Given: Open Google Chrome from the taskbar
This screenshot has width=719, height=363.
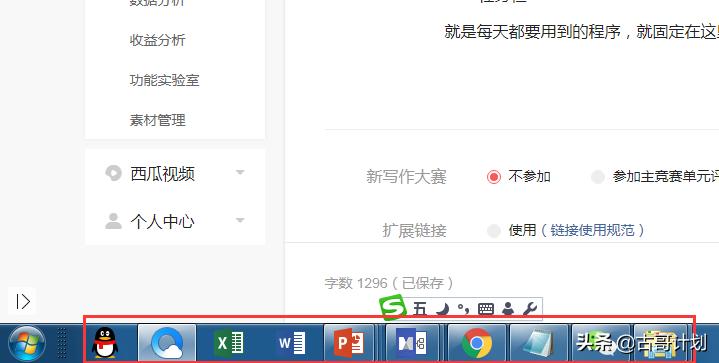Looking at the screenshot, I should click(476, 343).
